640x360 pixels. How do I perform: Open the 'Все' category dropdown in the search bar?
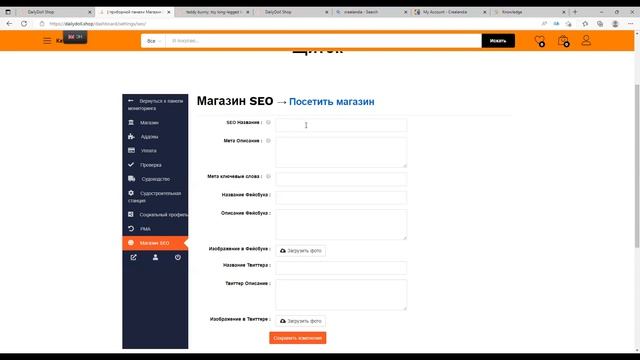153,41
